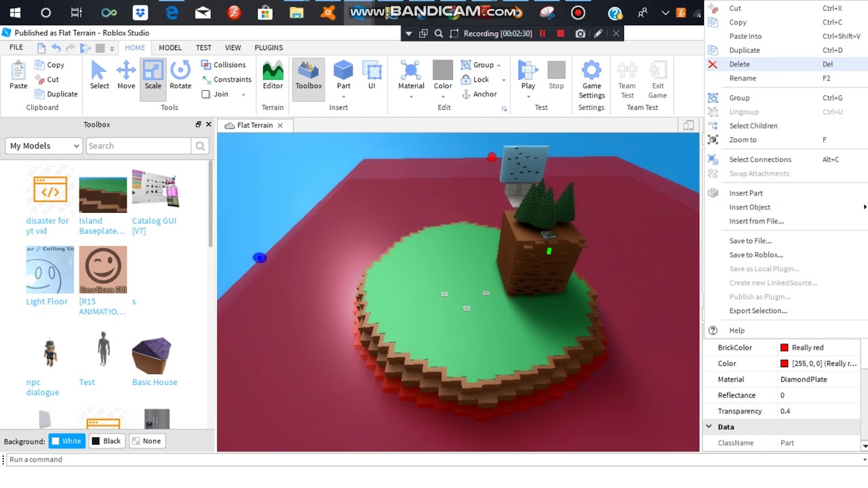Edit the Transparency value 0.4
Viewport: 868px width, 488px height.
(821, 411)
